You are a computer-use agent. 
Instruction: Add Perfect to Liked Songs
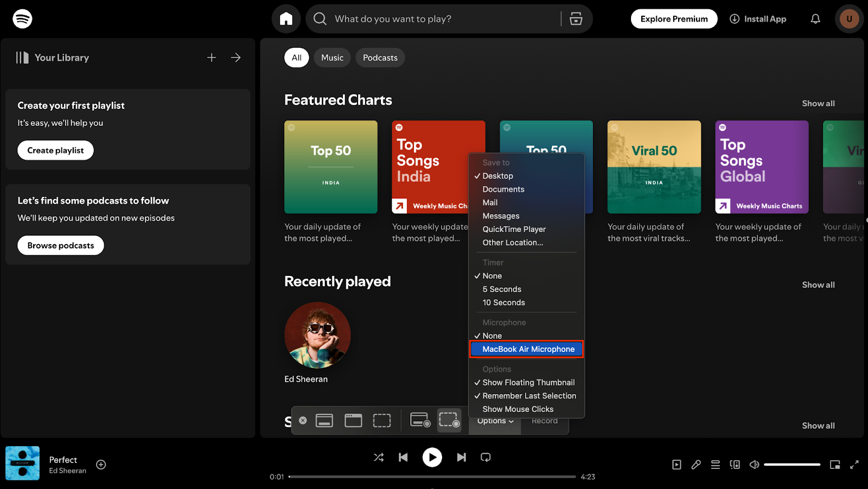(x=101, y=465)
